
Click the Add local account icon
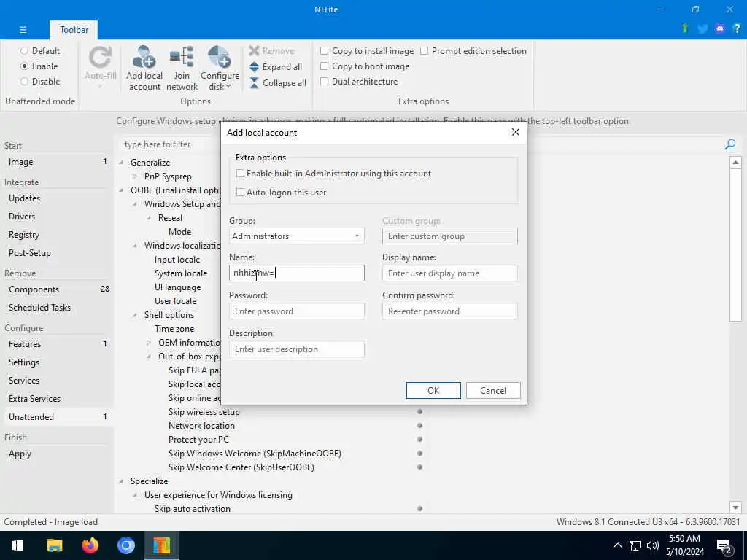(x=144, y=58)
